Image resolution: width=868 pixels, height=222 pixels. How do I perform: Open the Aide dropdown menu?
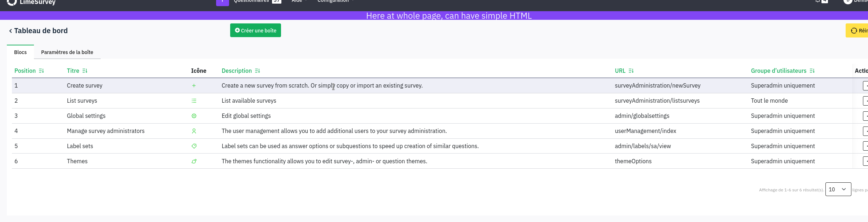tap(299, 1)
